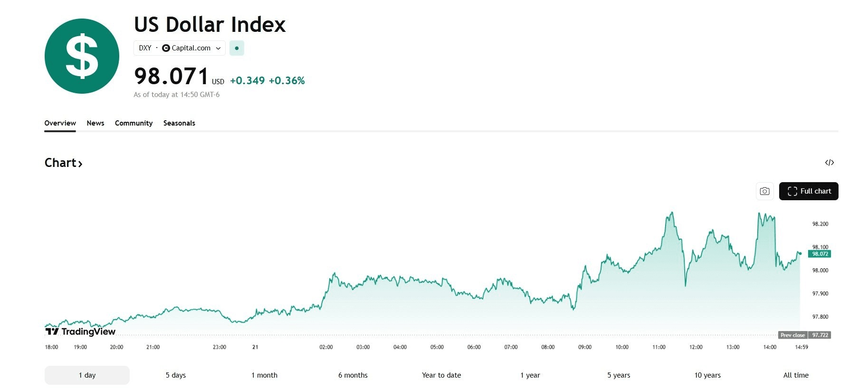Open the DXY Capital.com source dropdown

180,48
